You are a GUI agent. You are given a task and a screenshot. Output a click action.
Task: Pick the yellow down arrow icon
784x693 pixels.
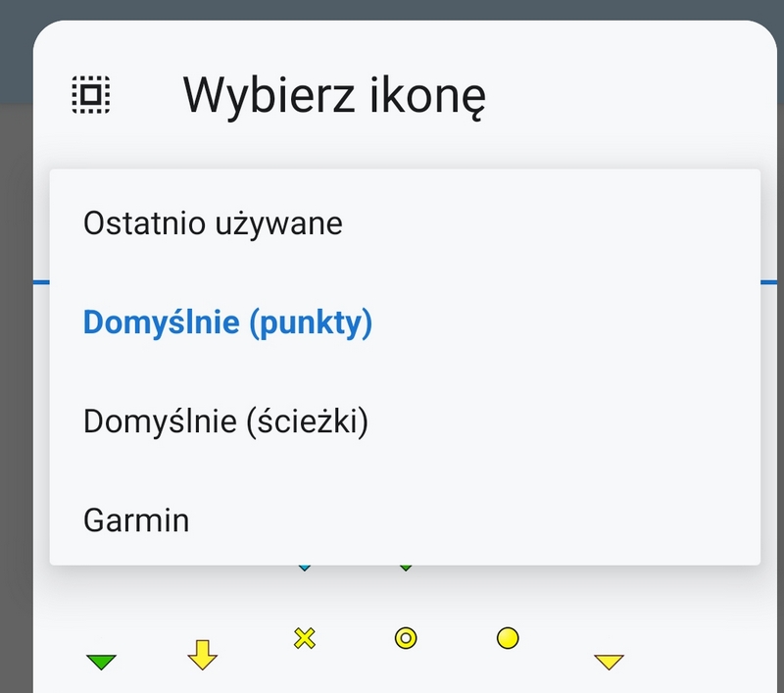(202, 654)
